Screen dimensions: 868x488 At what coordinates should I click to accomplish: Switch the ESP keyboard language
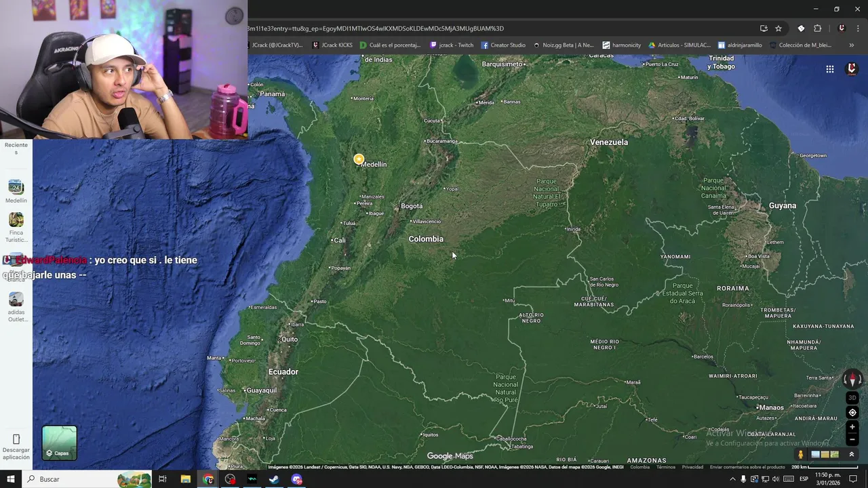click(x=804, y=479)
